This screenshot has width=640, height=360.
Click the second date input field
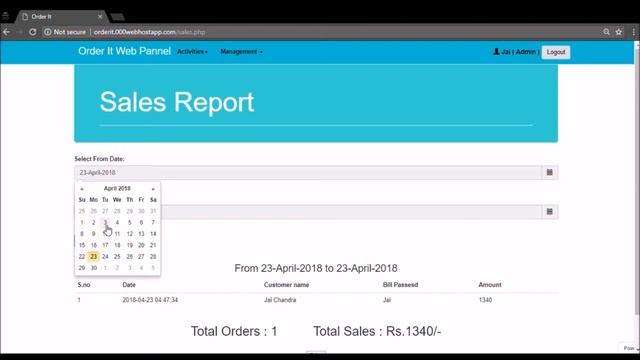coord(351,211)
